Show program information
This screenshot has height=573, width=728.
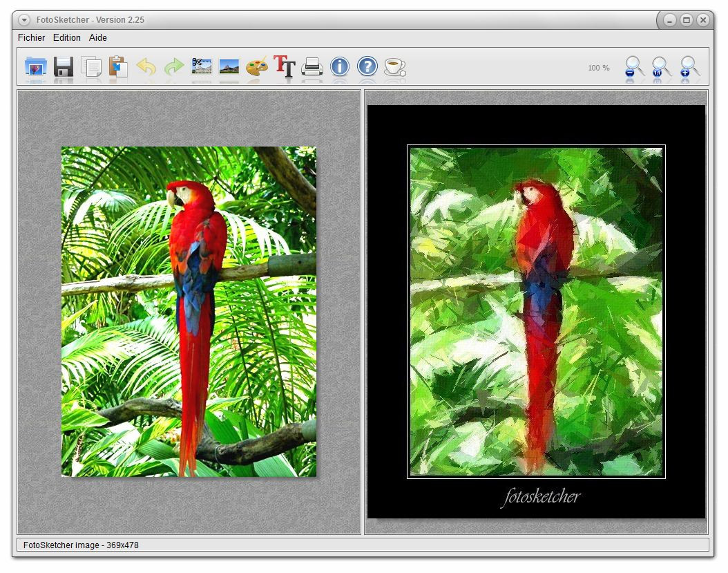click(339, 66)
